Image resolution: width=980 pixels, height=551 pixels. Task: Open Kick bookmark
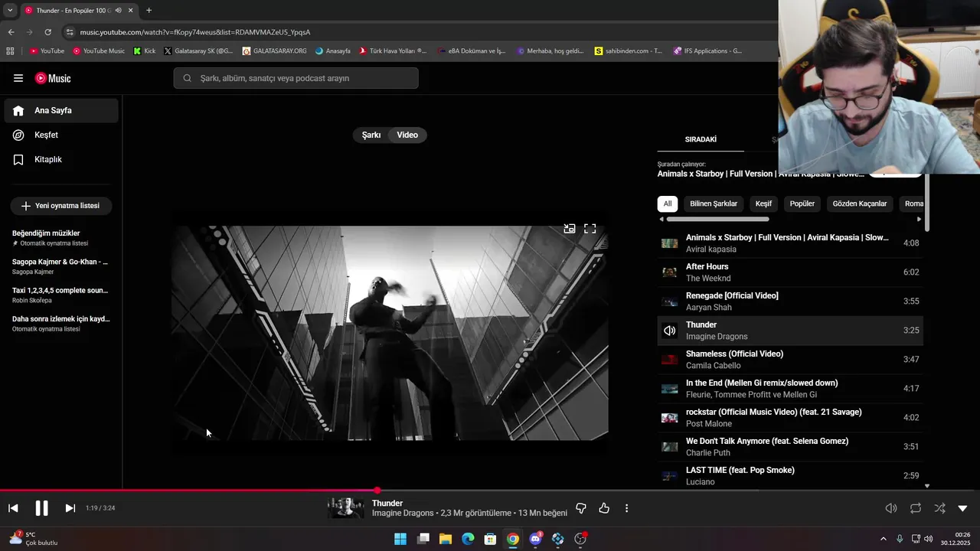(x=145, y=51)
